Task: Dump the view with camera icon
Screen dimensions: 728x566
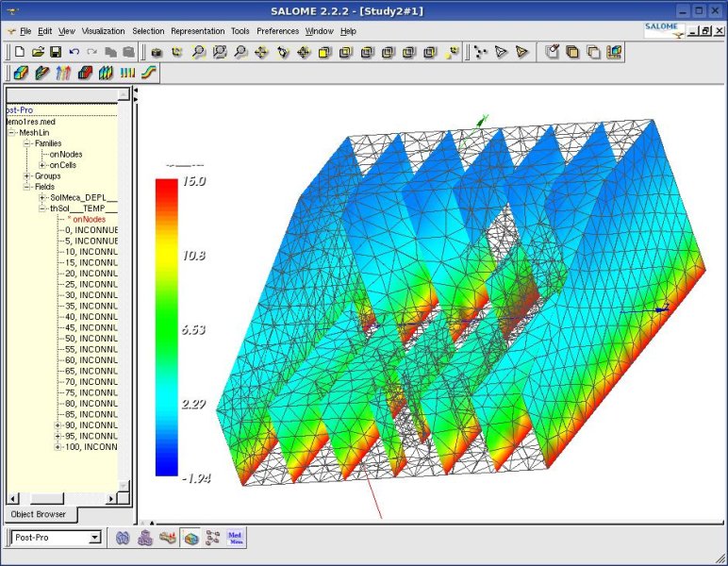Action: 157,52
